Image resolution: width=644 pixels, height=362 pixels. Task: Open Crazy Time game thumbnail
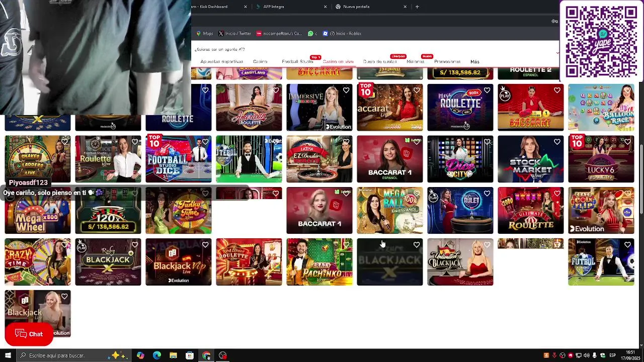38,262
